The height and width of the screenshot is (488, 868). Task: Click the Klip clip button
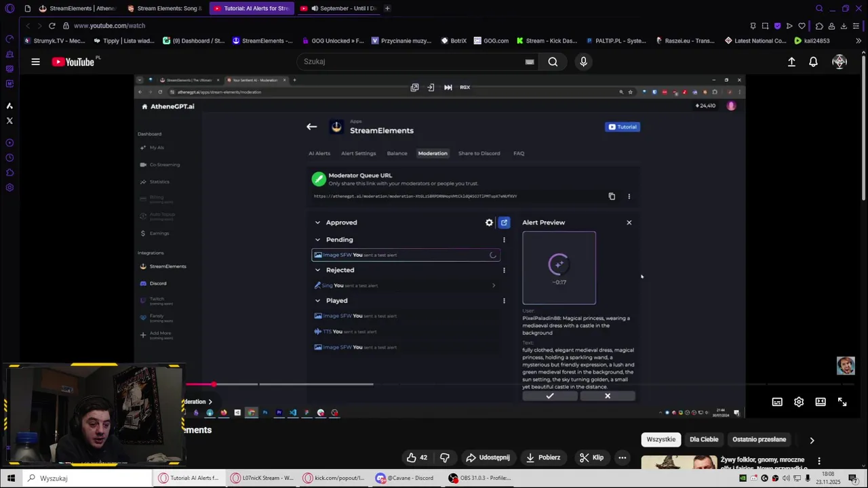[x=591, y=457]
